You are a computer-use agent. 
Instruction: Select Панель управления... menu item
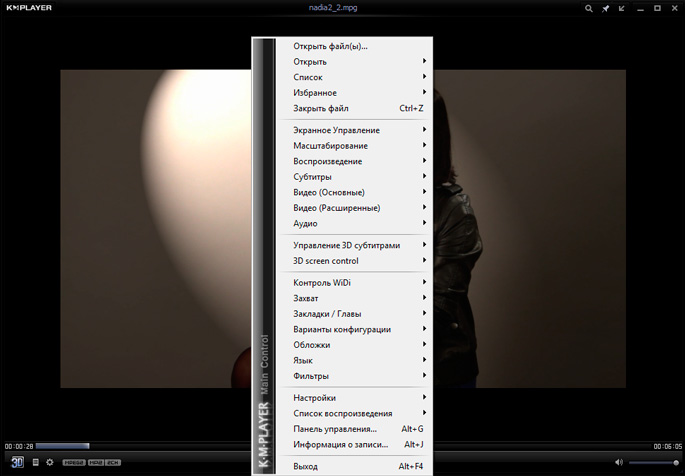354,429
